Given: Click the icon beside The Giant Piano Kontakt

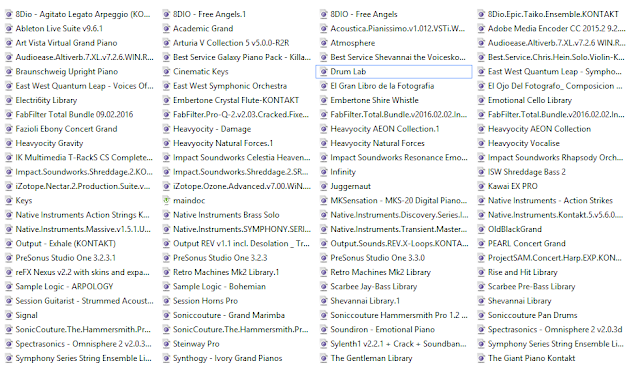Looking at the screenshot, I should [481, 358].
